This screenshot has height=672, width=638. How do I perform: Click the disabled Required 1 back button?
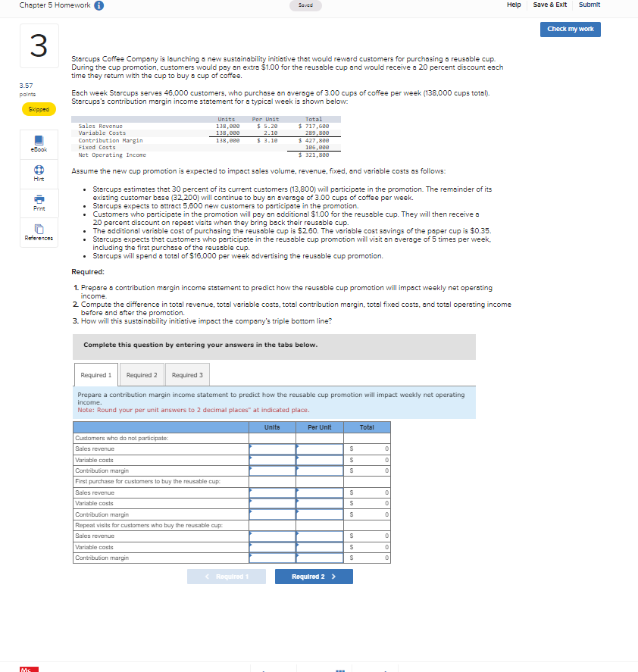(x=227, y=577)
